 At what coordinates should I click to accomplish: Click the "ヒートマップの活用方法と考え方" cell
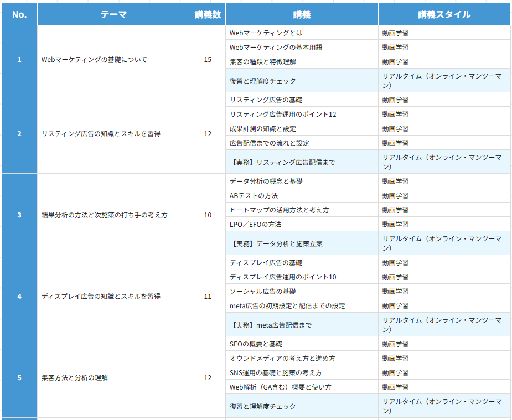pos(302,210)
